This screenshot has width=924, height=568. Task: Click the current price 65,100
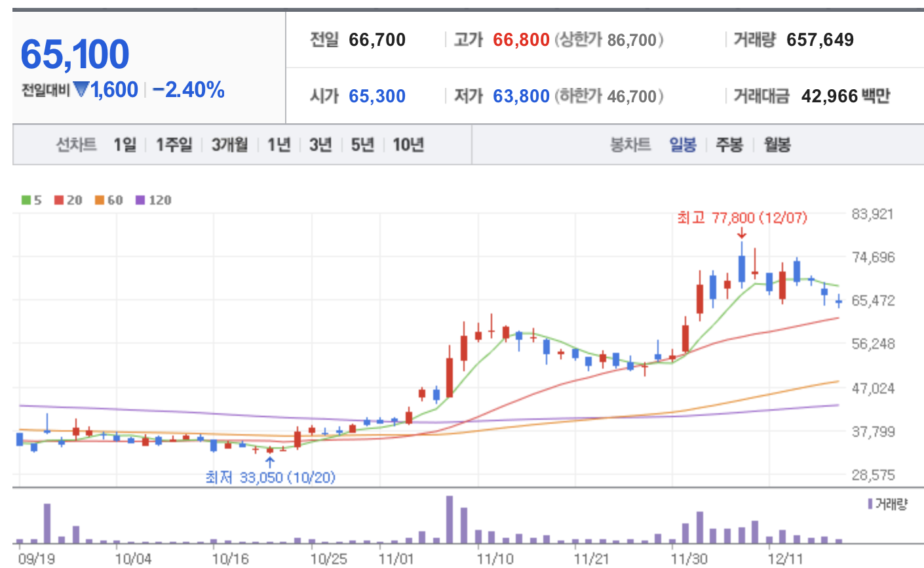tap(75, 54)
